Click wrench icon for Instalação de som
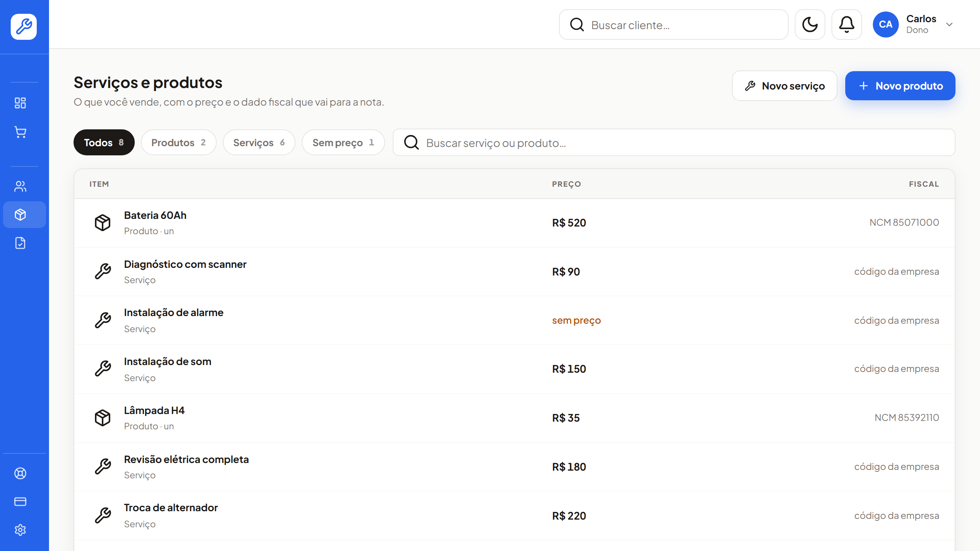The image size is (980, 551). point(103,369)
